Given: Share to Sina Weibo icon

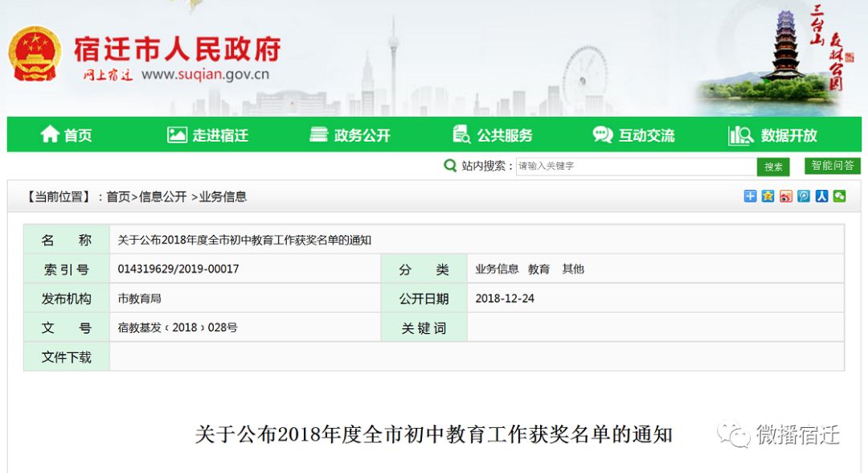Looking at the screenshot, I should coord(785,196).
